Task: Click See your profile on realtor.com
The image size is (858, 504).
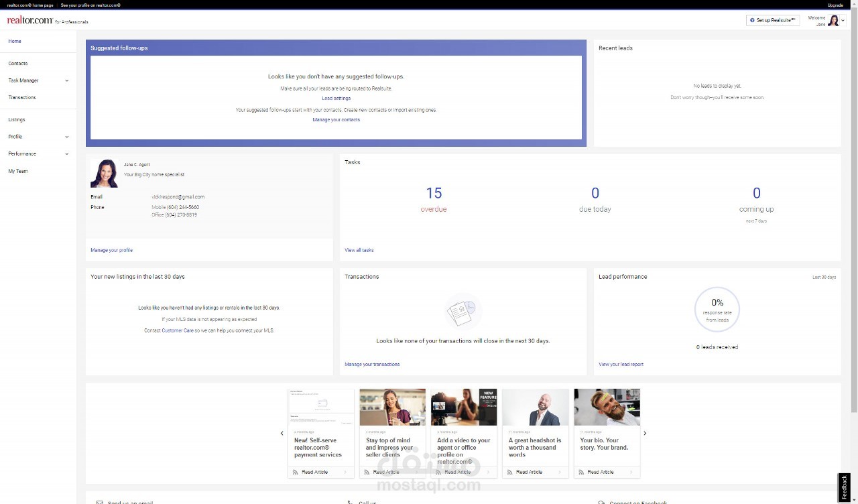Action: pyautogui.click(x=90, y=5)
